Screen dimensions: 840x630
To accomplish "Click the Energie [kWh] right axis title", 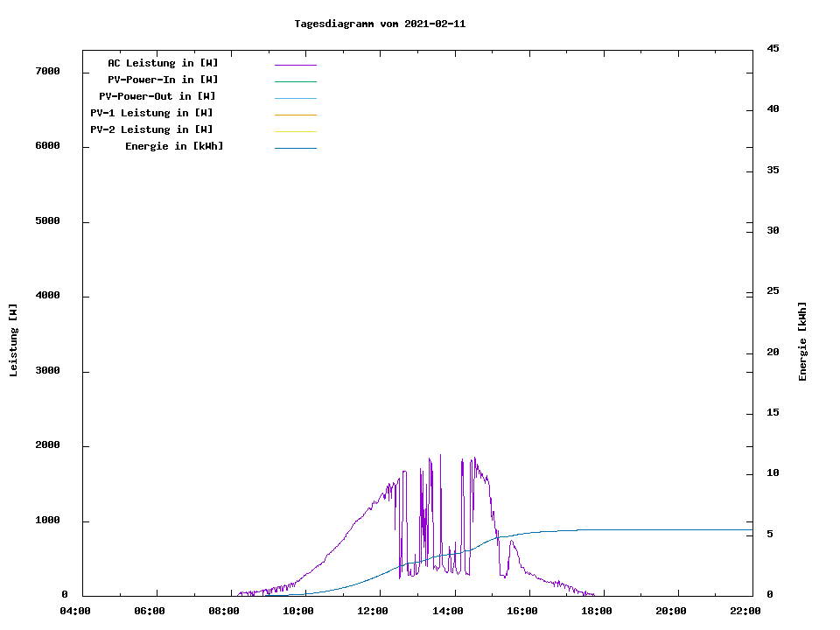I will (x=803, y=341).
